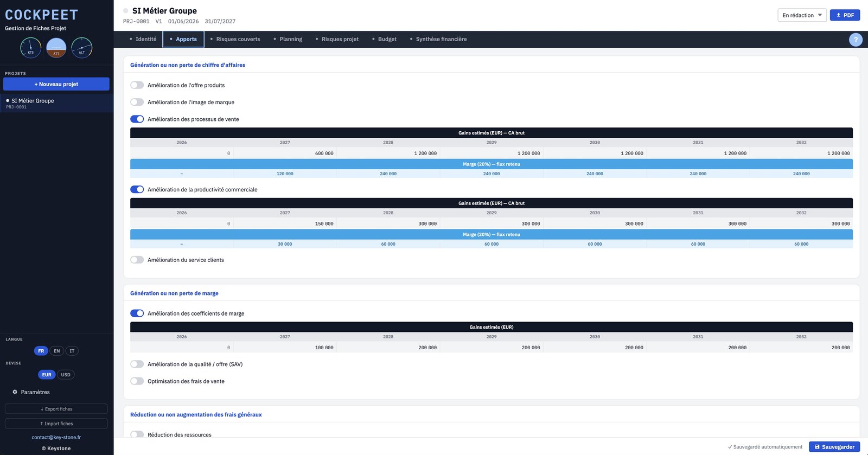Click the KTS airspeed gauge icon
This screenshot has height=455, width=868.
[x=30, y=48]
